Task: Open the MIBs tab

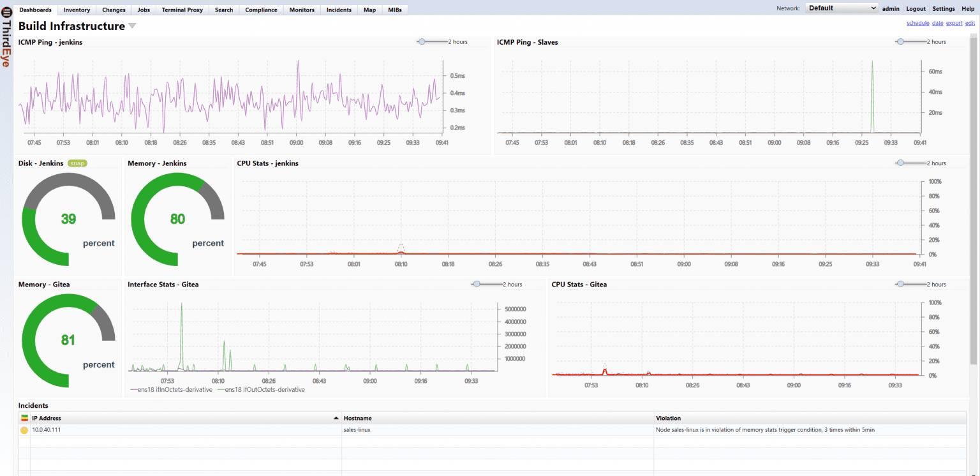Action: [x=395, y=10]
